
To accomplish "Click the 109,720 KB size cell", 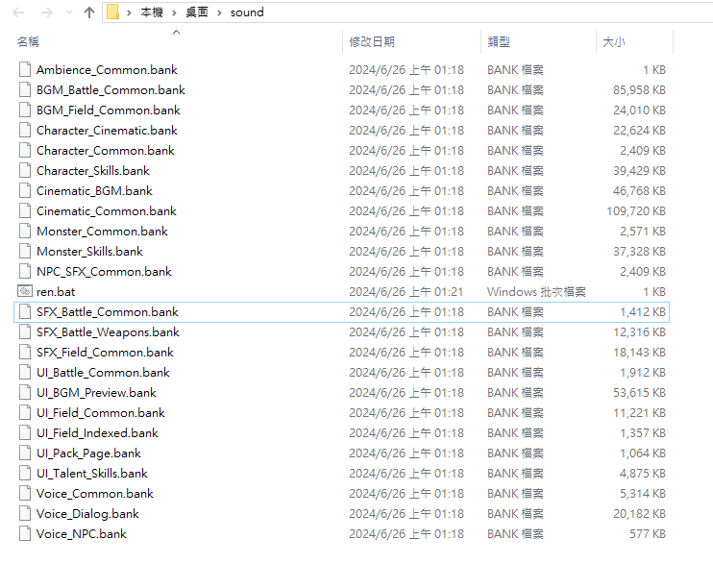I will (636, 211).
